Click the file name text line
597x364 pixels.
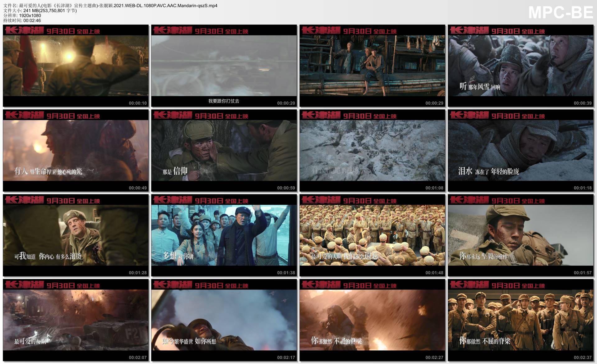(110, 6)
